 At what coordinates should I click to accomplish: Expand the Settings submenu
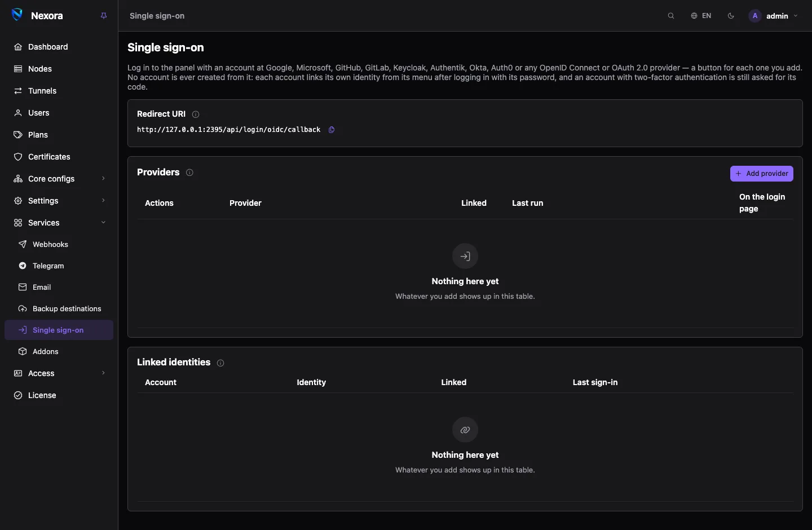(59, 201)
